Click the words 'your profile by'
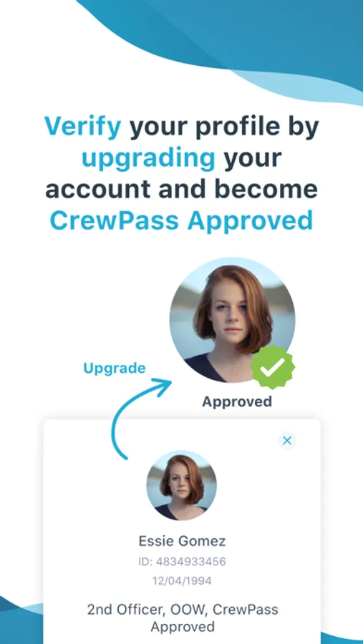 click(x=224, y=127)
